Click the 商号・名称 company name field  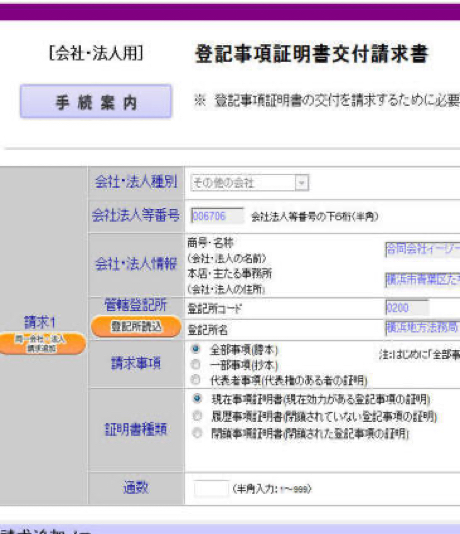click(x=423, y=249)
